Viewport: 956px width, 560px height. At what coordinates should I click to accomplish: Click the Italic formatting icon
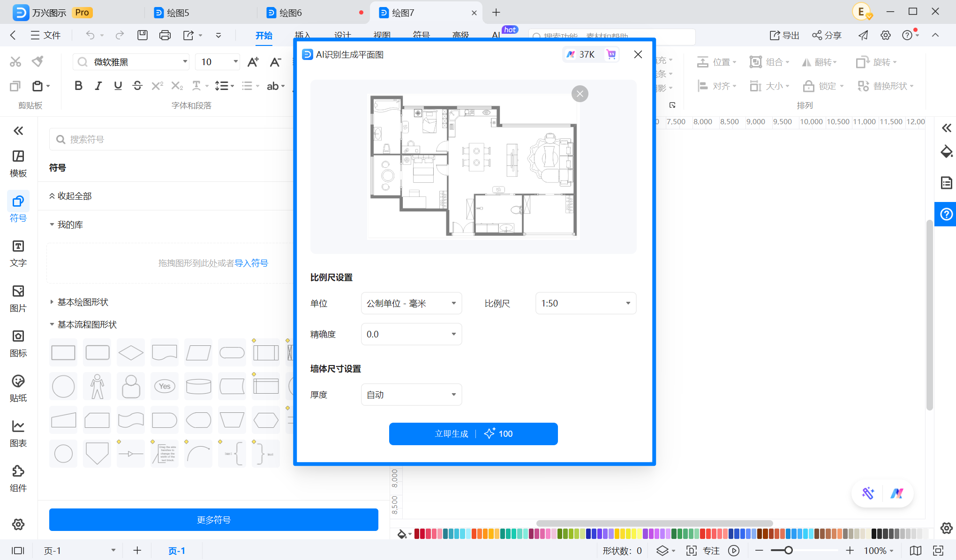98,86
